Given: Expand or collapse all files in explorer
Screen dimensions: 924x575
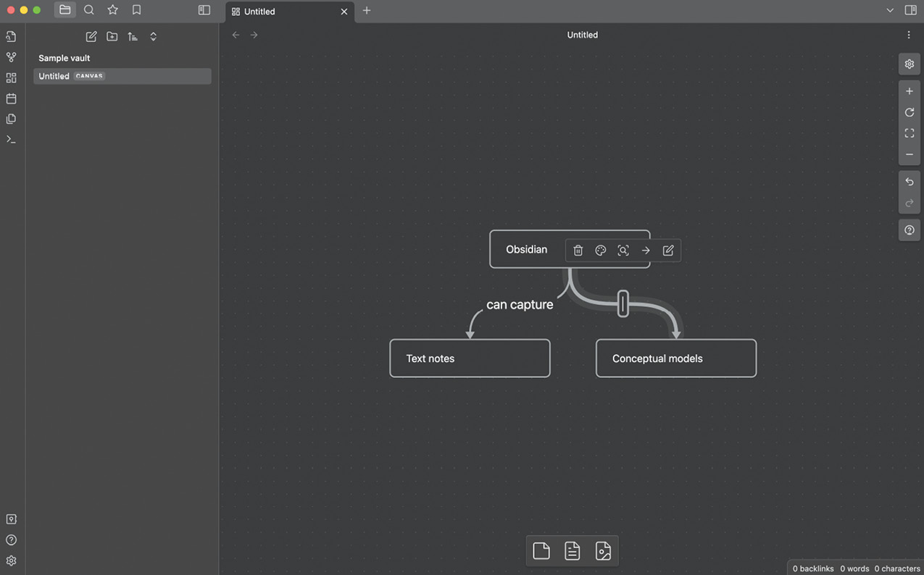Looking at the screenshot, I should tap(153, 37).
